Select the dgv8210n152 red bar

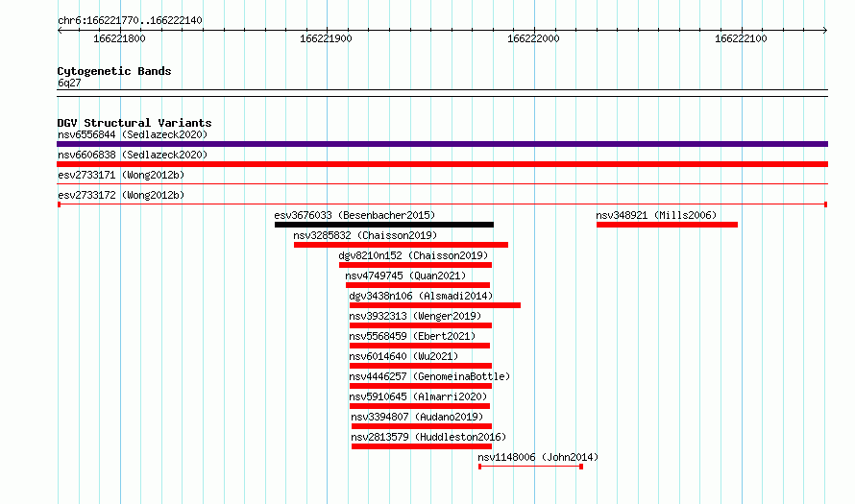click(x=416, y=265)
